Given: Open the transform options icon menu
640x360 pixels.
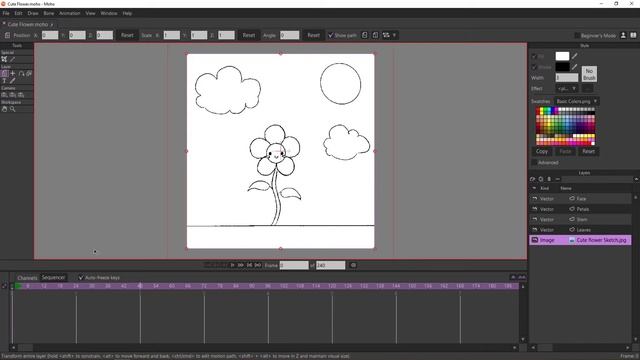Looking at the screenshot, I should (386, 35).
